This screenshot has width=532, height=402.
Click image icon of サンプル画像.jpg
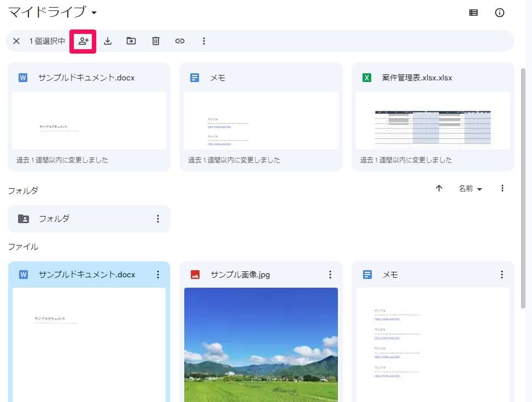[x=195, y=275]
